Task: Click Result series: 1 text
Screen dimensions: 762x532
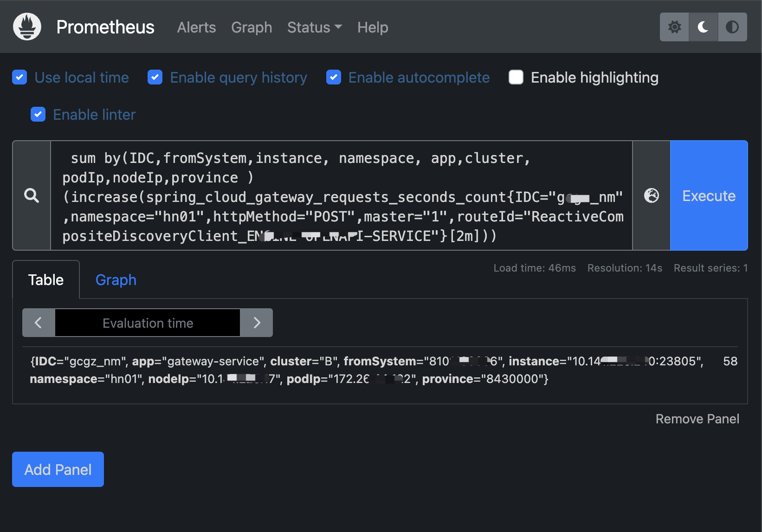Action: click(x=710, y=268)
